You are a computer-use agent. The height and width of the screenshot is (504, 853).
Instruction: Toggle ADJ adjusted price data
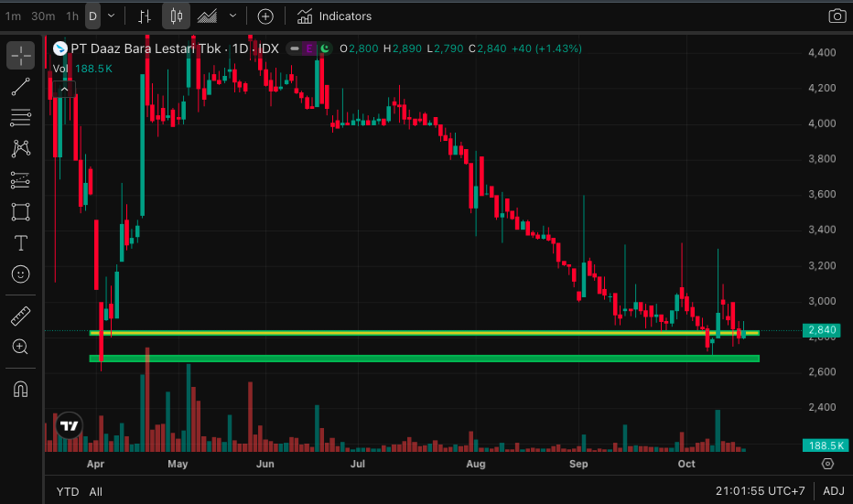coord(834,491)
